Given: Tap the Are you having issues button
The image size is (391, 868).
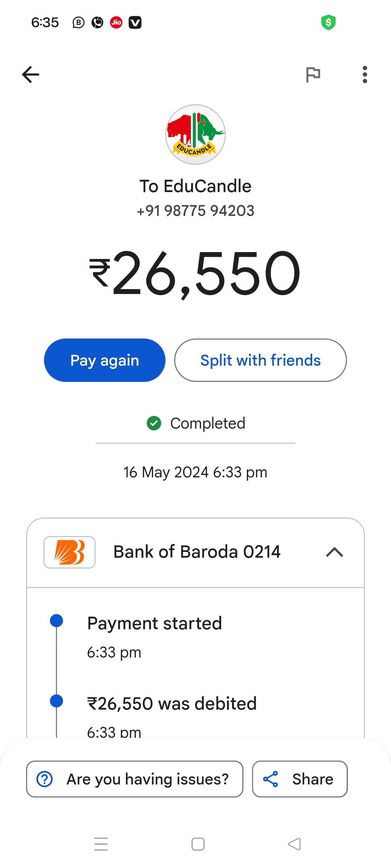Looking at the screenshot, I should point(135,779).
